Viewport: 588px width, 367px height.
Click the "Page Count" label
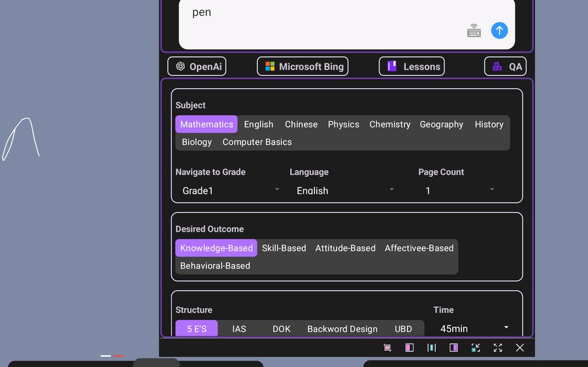tap(441, 172)
